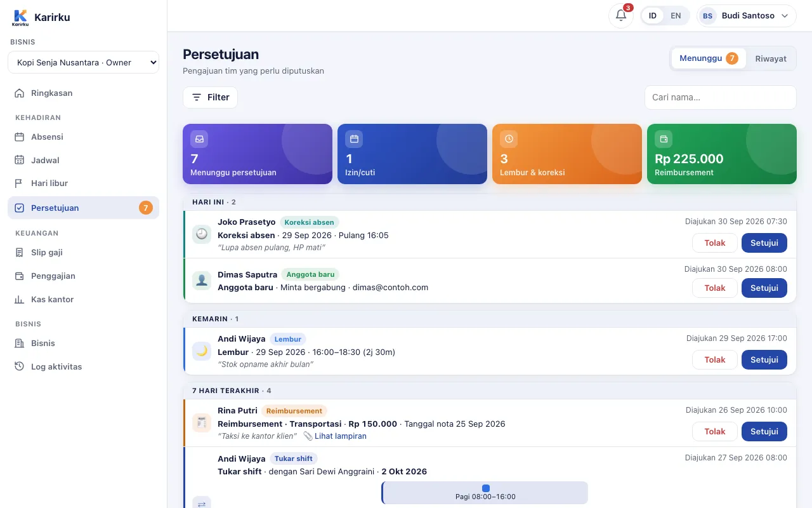Approve Joko Prasetyo's koreksi absen request

point(764,243)
